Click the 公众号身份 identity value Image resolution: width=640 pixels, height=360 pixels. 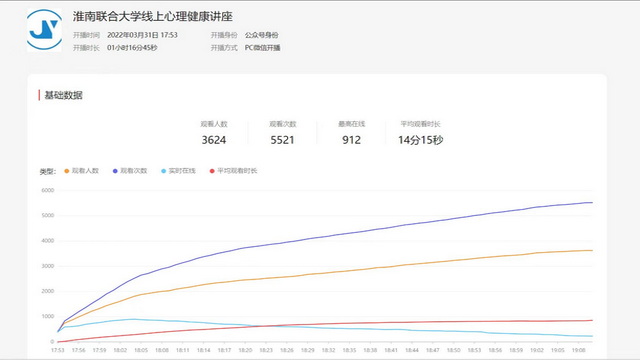tap(262, 35)
